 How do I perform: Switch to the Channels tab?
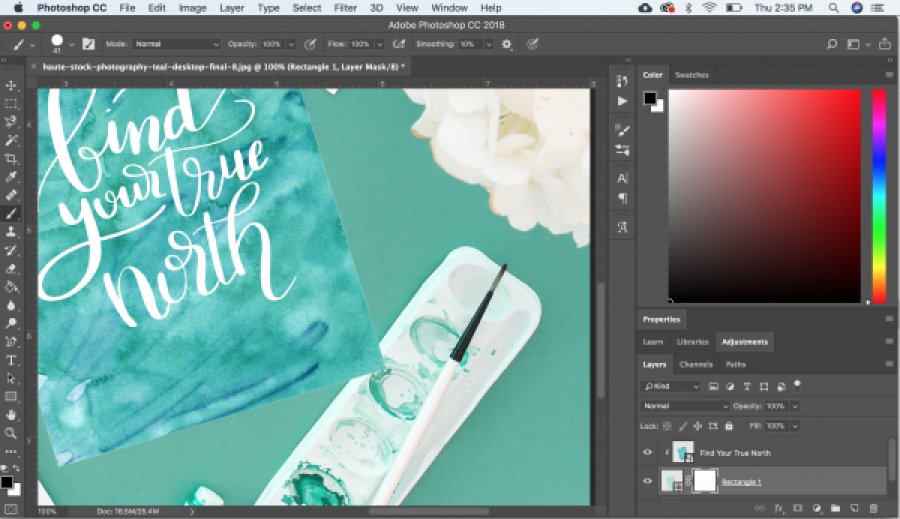click(x=696, y=364)
